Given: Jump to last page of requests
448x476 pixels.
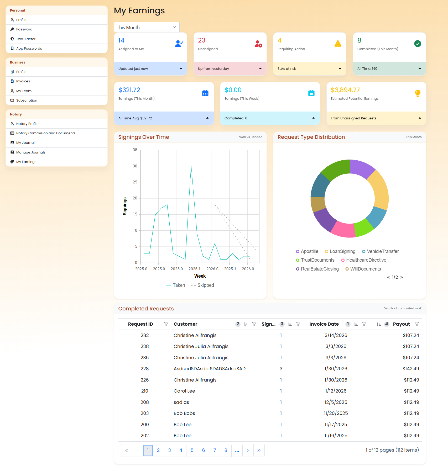Looking at the screenshot, I should (x=259, y=451).
